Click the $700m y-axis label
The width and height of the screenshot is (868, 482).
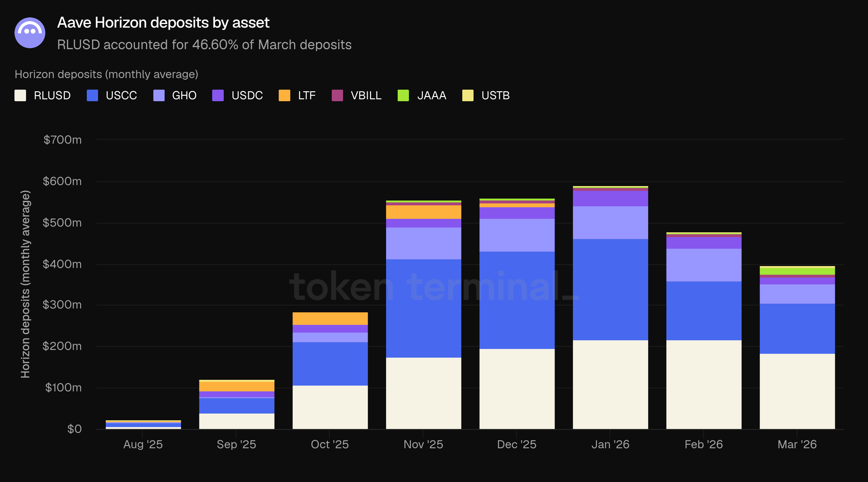62,139
